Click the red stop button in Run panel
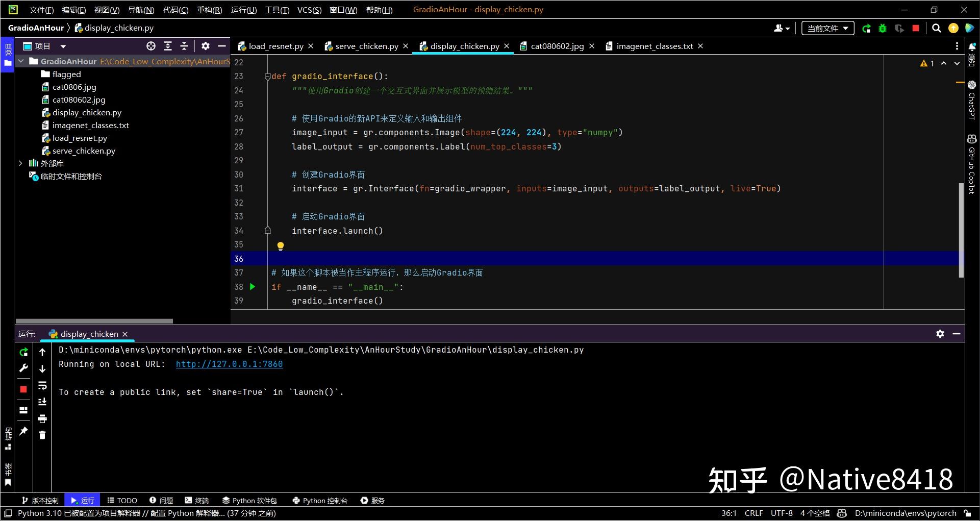This screenshot has width=980, height=521. click(x=23, y=389)
